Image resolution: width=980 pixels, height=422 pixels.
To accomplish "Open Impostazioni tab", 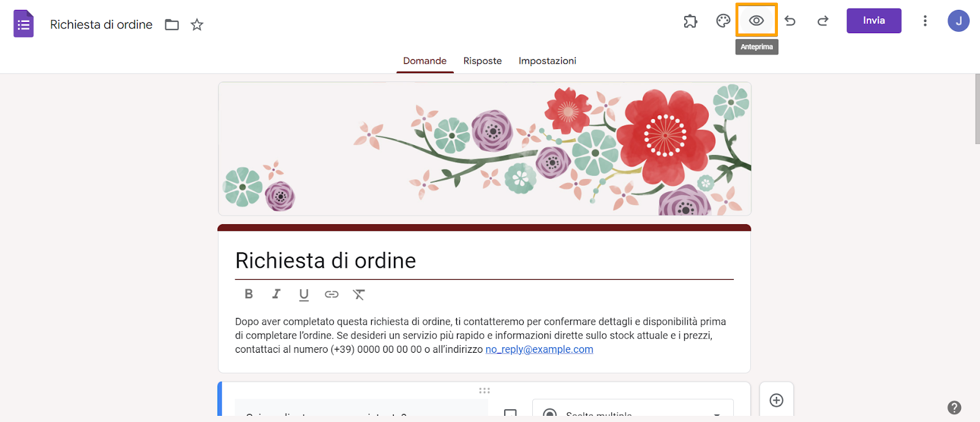I will click(x=548, y=61).
